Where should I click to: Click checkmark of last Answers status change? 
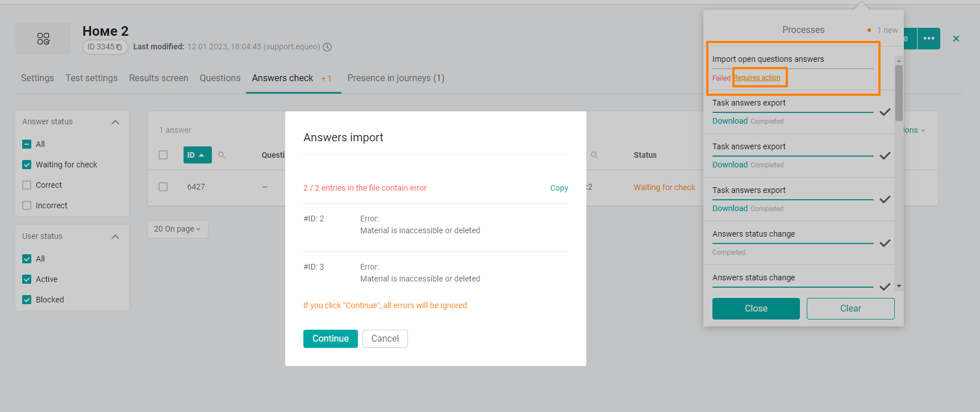[x=885, y=287]
